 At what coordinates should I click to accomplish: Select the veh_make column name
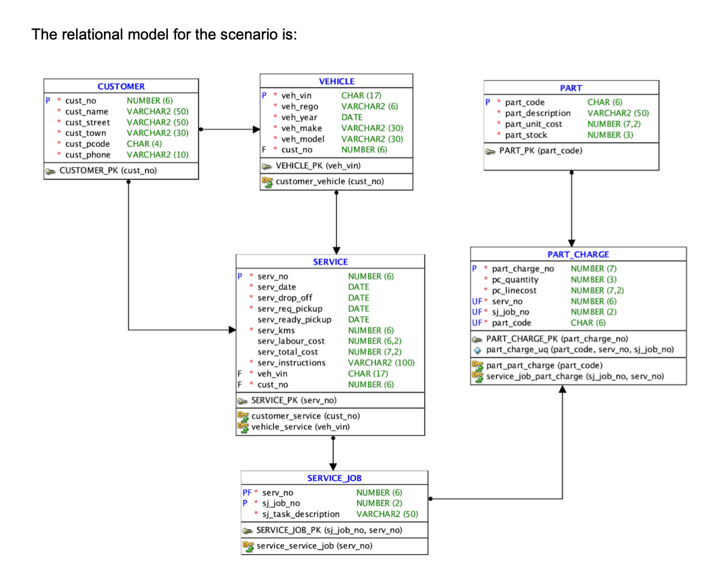(302, 128)
